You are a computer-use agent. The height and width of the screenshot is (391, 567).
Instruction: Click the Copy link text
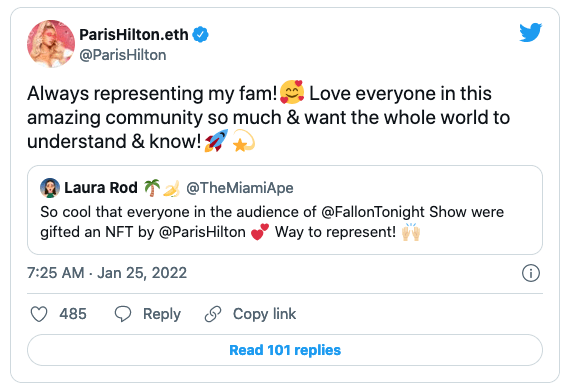pos(264,314)
